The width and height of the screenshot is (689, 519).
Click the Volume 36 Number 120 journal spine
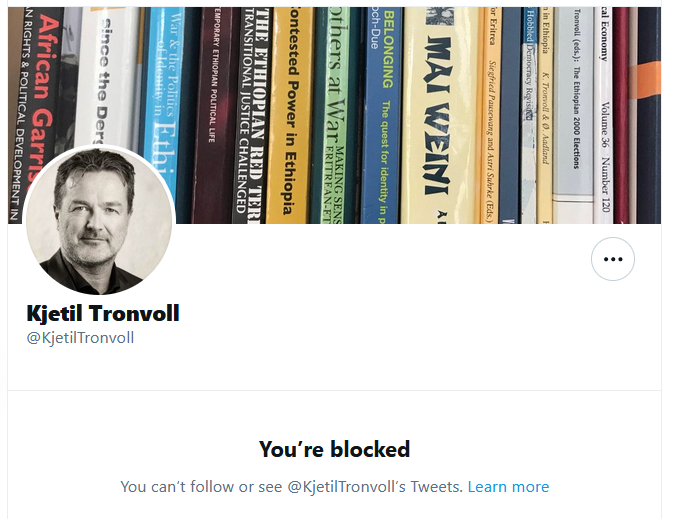coord(604,115)
